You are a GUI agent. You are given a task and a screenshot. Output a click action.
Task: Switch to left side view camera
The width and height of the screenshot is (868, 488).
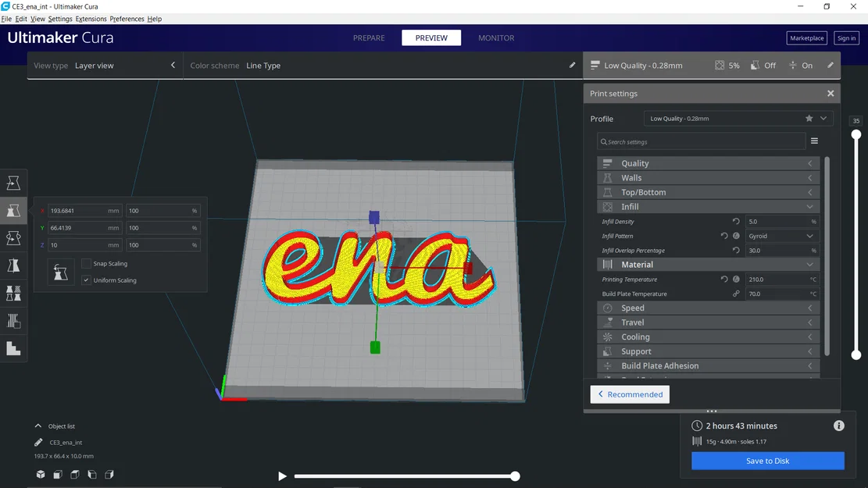[92, 475]
